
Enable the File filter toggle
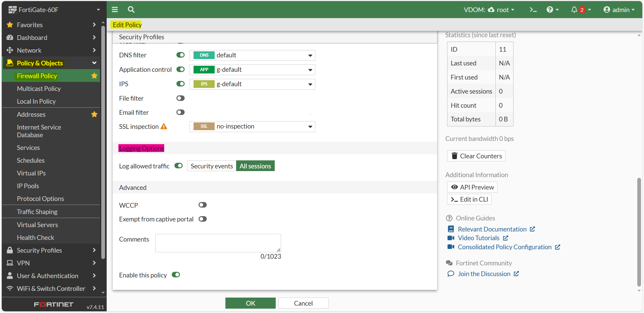pyautogui.click(x=180, y=98)
